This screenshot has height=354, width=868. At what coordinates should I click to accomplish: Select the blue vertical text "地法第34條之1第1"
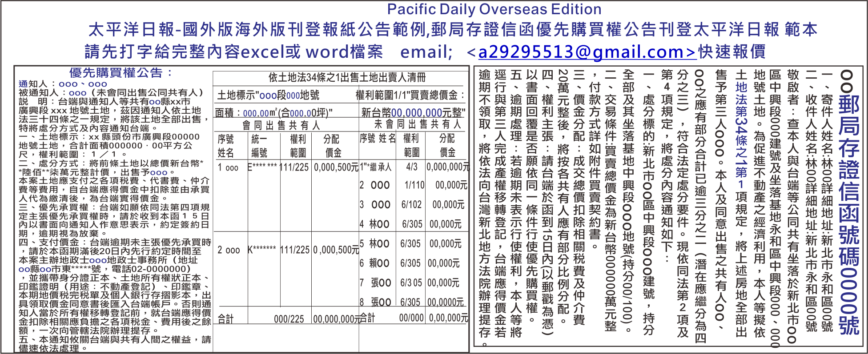pos(741,135)
